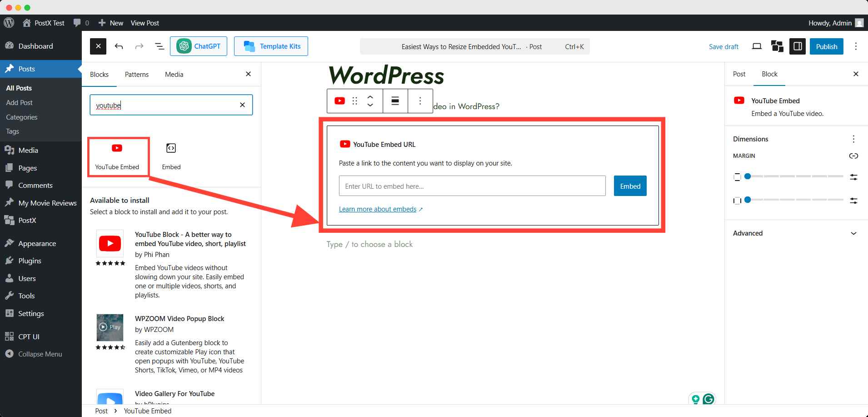Toggle linked margin sides
868x417 pixels.
pyautogui.click(x=853, y=156)
